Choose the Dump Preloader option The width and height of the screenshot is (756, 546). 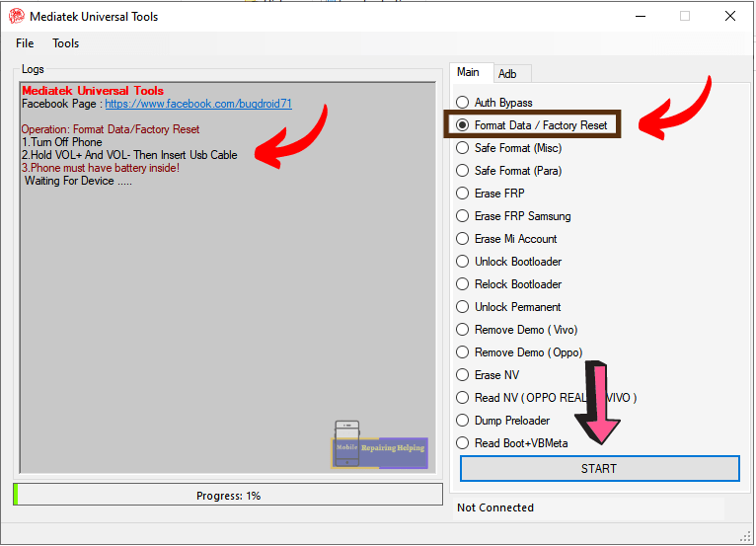click(503, 420)
